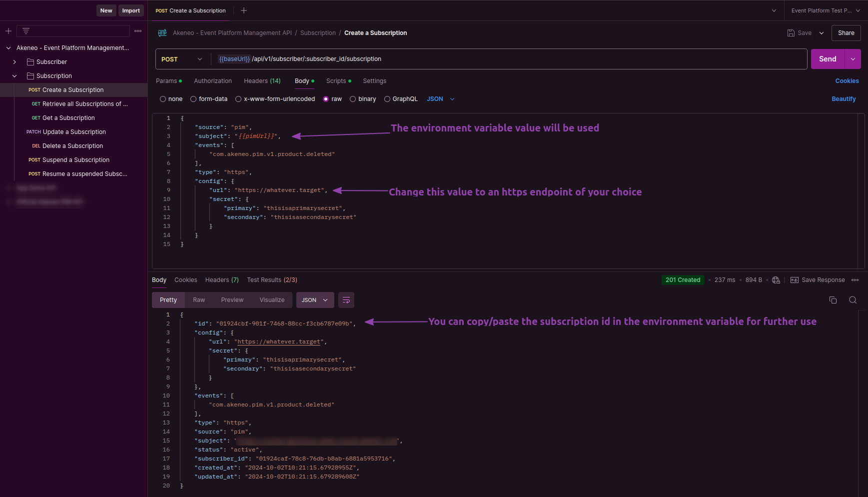
Task: Switch to the Authorization tab
Action: tap(213, 80)
